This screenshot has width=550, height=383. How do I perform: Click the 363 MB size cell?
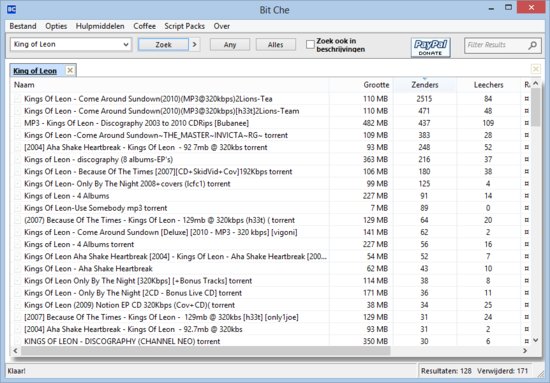[x=375, y=160]
